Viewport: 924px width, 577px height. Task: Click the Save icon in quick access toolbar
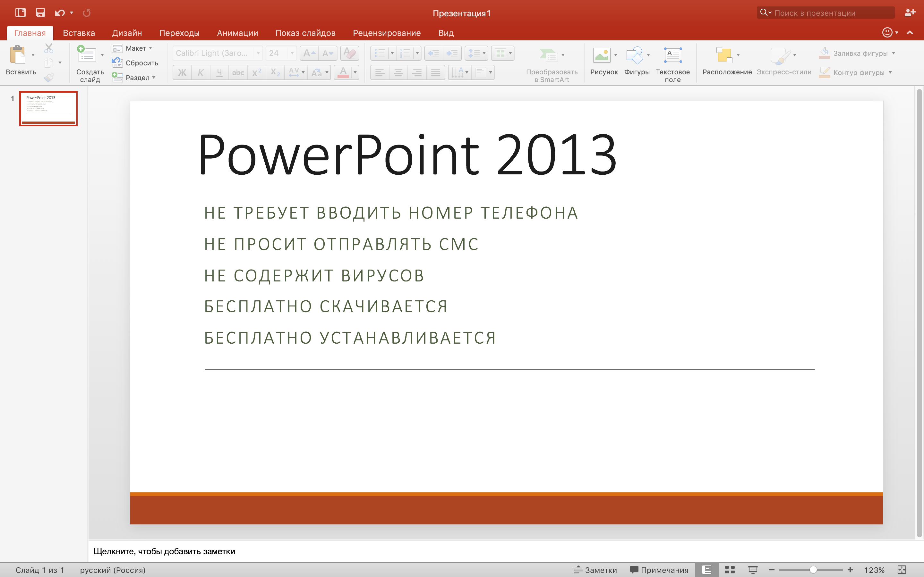coord(40,12)
